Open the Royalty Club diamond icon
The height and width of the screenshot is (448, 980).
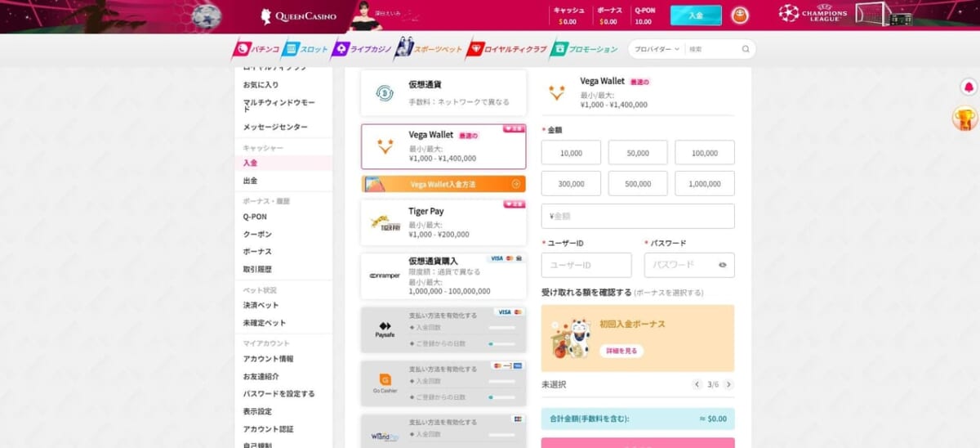[x=474, y=49]
